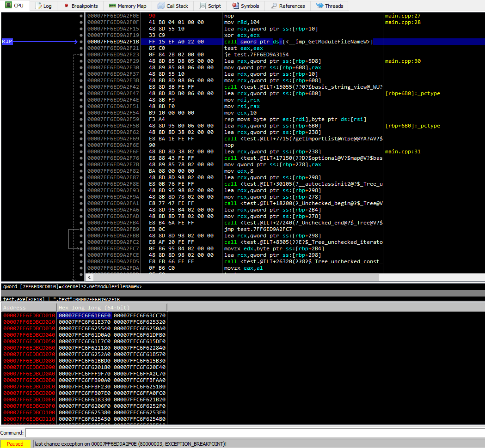Image resolution: width=485 pixels, height=448 pixels.
Task: Click the References magnifier icon
Action: pyautogui.click(x=274, y=6)
